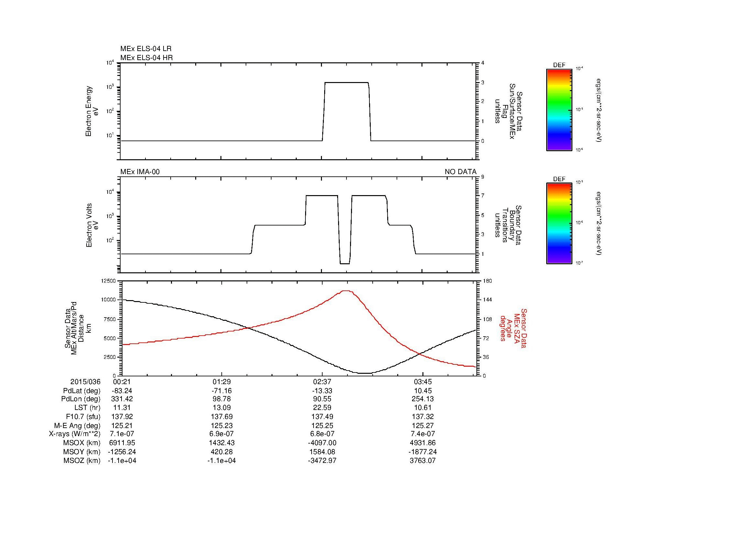Screen dimensions: 756x534
Task: Click the X-rays value 7.4e-07
Action: click(x=422, y=434)
